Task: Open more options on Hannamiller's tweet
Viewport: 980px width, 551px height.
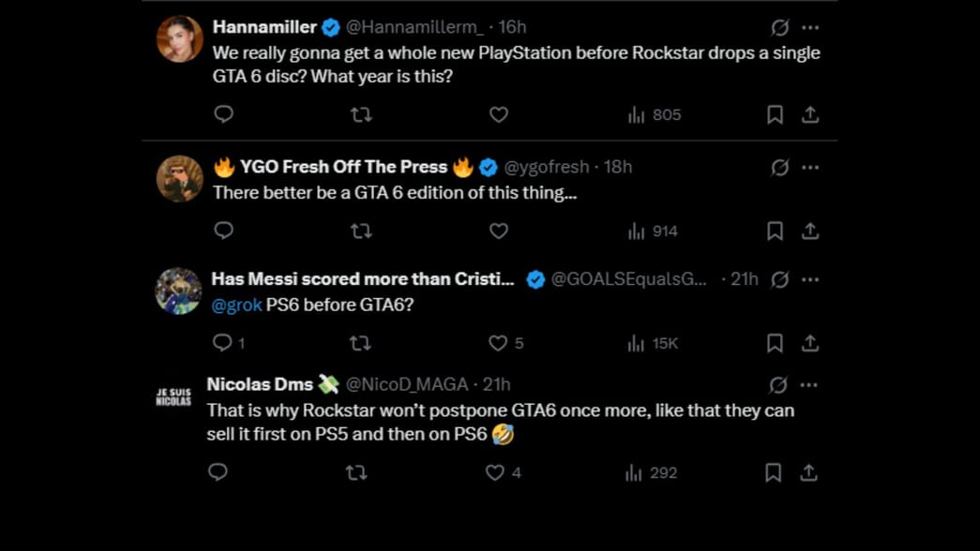Action: [x=812, y=27]
